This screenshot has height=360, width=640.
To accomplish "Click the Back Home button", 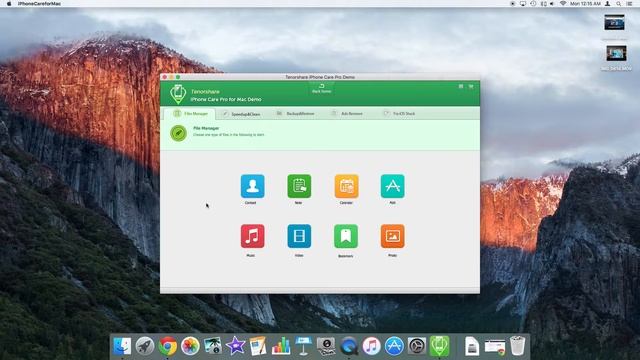I will (321, 88).
